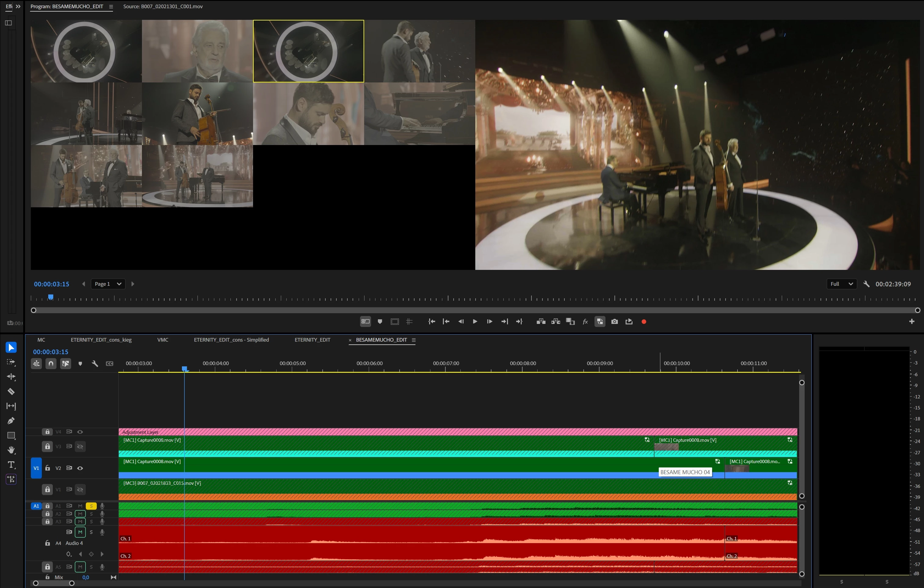Open Program BESAMEMUCHO_EDIT panel menu
The image size is (924, 588).
tap(111, 6)
